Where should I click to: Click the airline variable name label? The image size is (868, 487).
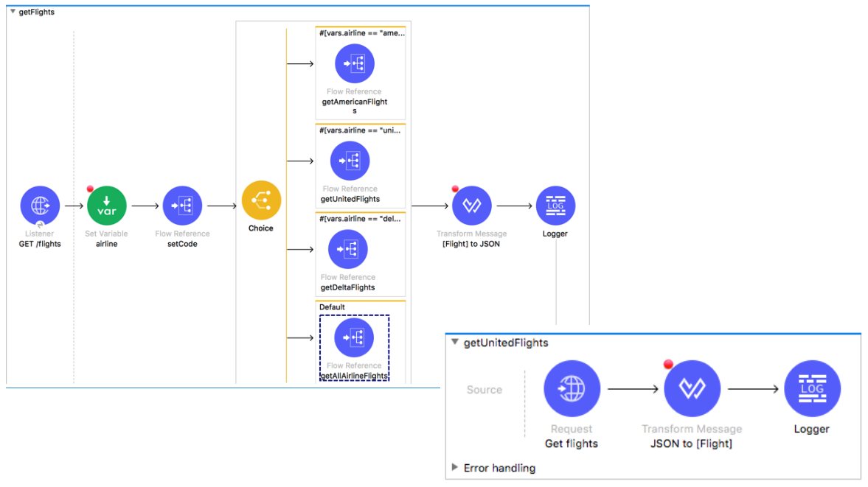(106, 244)
